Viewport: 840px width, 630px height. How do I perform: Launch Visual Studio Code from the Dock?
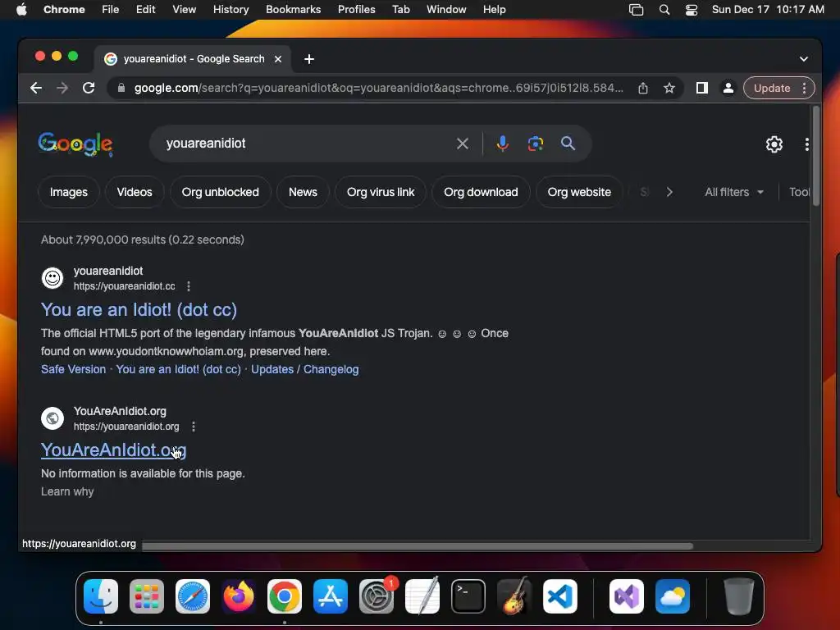click(x=559, y=596)
